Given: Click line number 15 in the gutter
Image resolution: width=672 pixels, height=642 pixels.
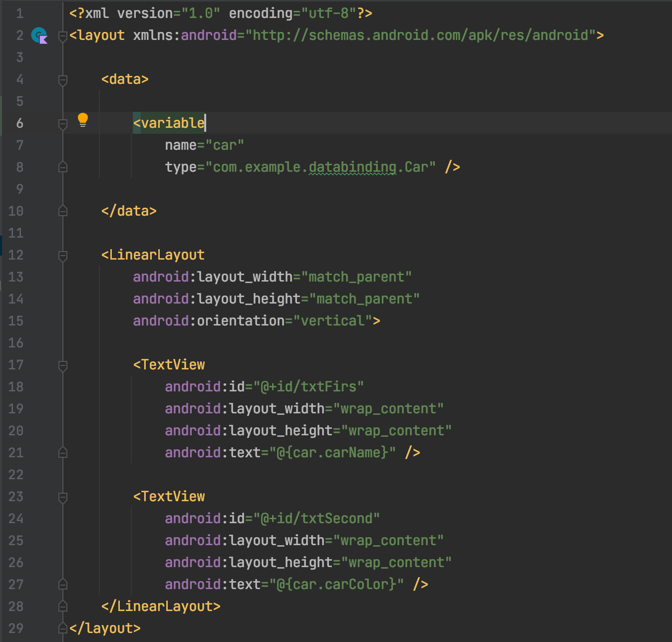Looking at the screenshot, I should (x=15, y=321).
